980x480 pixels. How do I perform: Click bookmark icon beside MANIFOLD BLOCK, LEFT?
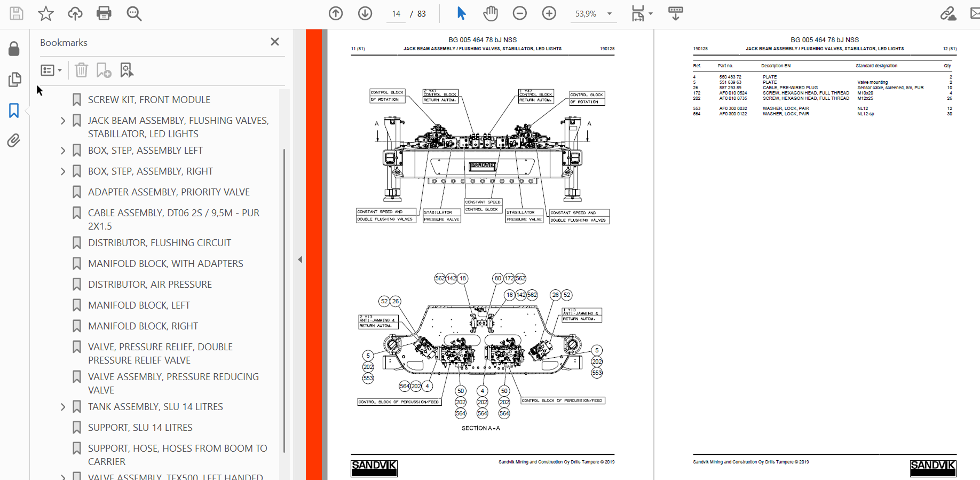tap(77, 305)
